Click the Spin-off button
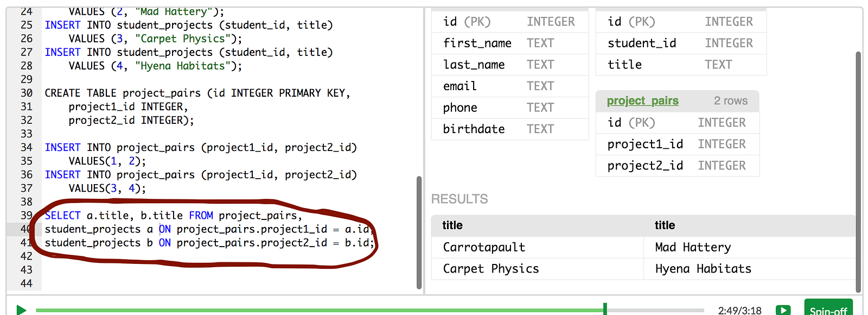 (x=828, y=308)
